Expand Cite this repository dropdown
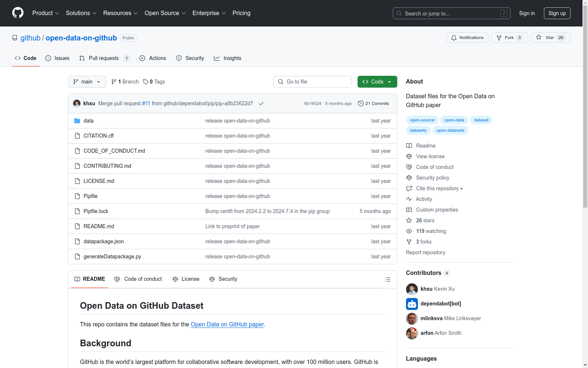This screenshot has height=368, width=588. [440, 188]
